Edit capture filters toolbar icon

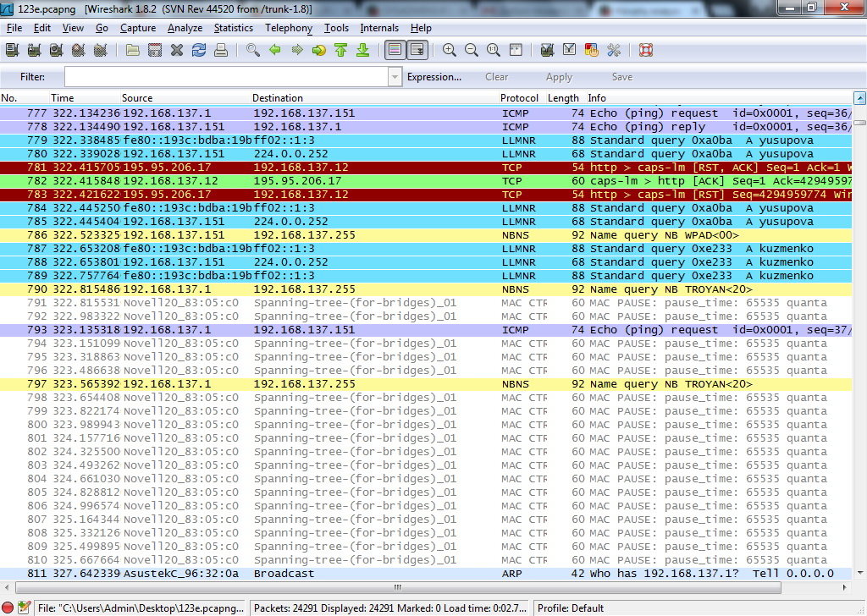pyautogui.click(x=548, y=50)
